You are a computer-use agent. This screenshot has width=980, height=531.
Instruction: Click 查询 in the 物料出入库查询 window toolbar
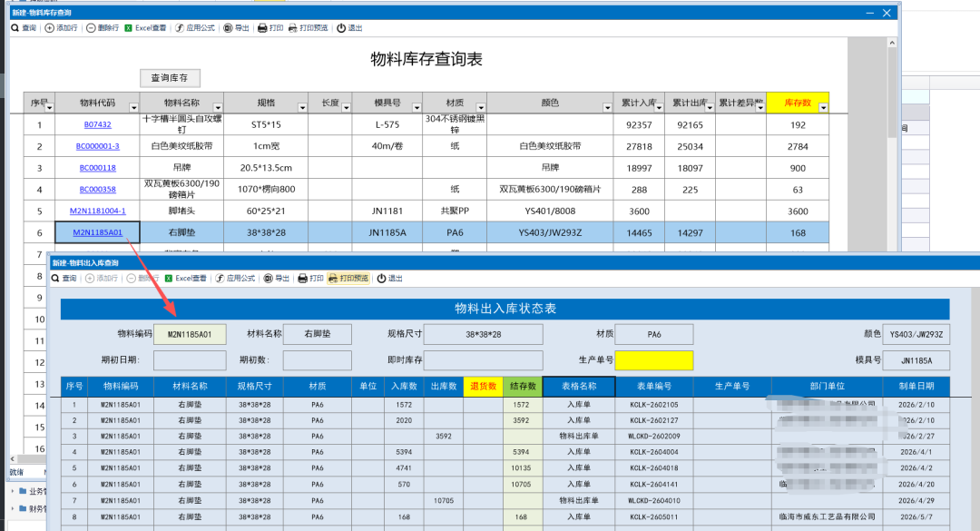pyautogui.click(x=64, y=279)
